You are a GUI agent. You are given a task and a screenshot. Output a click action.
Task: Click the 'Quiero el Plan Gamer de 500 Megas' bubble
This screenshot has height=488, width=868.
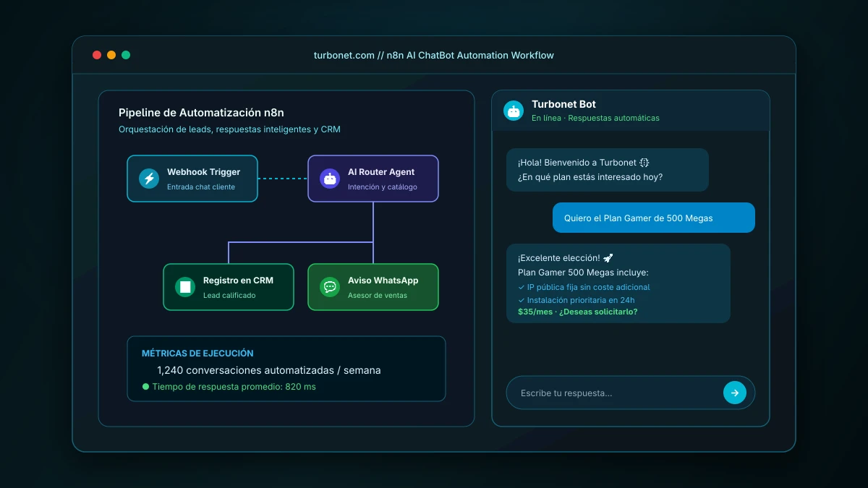[654, 218]
